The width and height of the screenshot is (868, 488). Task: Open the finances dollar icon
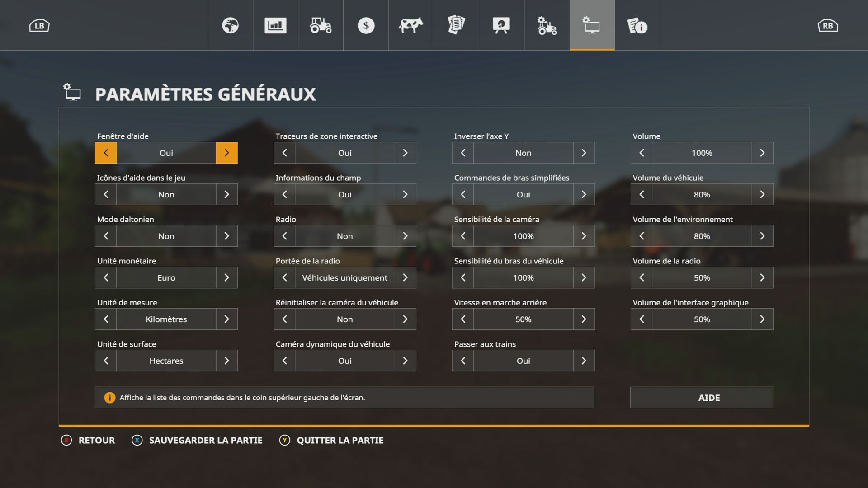click(x=366, y=25)
